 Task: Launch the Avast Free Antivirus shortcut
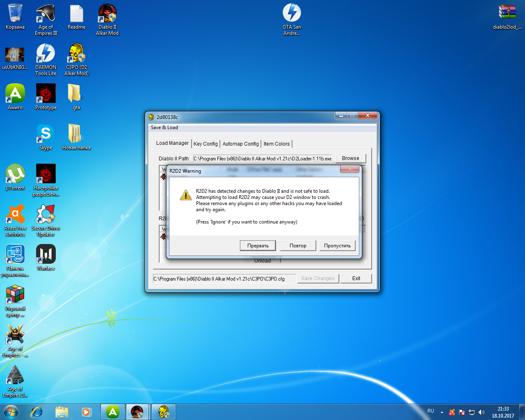point(15,221)
